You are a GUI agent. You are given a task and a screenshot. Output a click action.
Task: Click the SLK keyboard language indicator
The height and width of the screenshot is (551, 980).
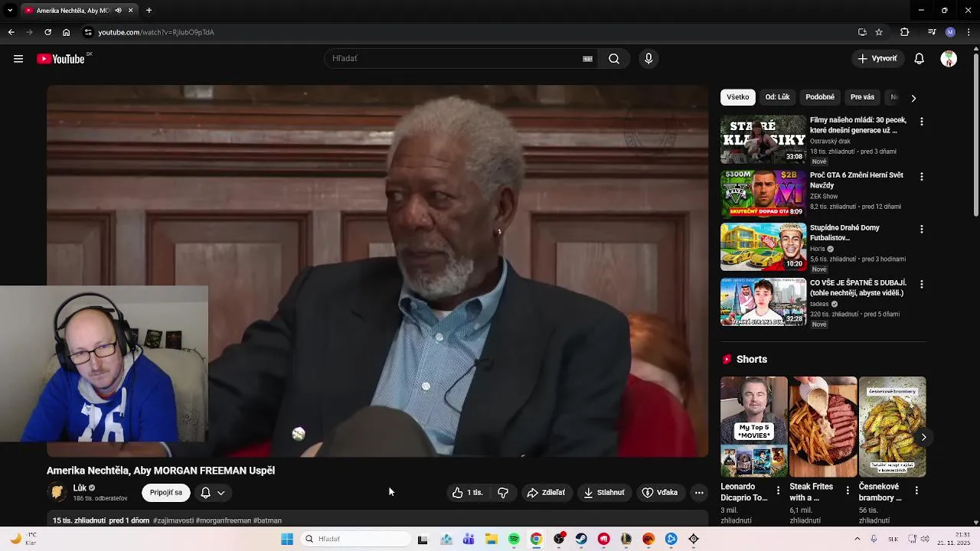point(893,540)
